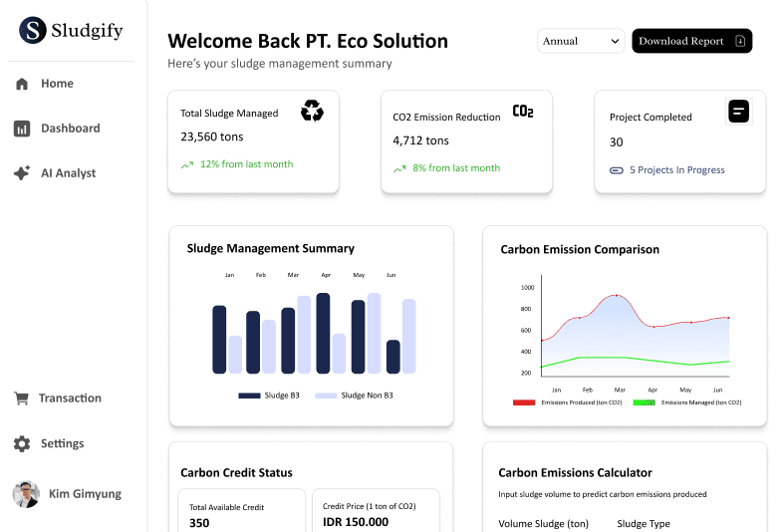Click the Sludge B3 legend swatch
The width and height of the screenshot is (783, 532).
[x=250, y=396]
